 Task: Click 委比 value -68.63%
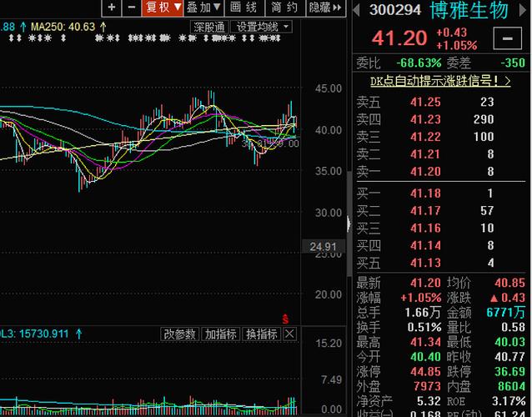[419, 63]
